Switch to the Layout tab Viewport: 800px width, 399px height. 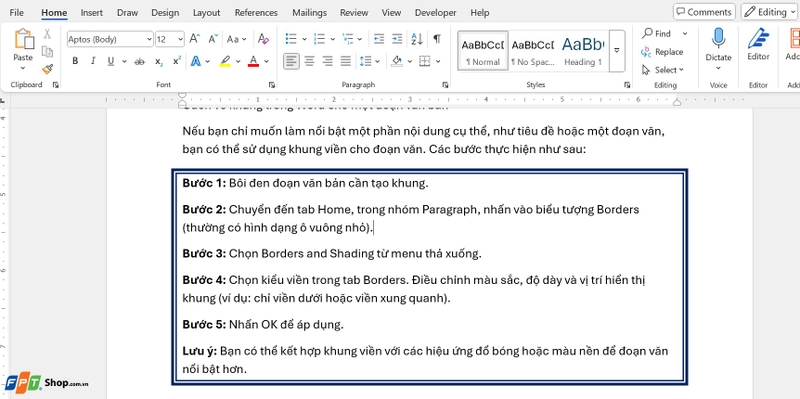click(207, 13)
